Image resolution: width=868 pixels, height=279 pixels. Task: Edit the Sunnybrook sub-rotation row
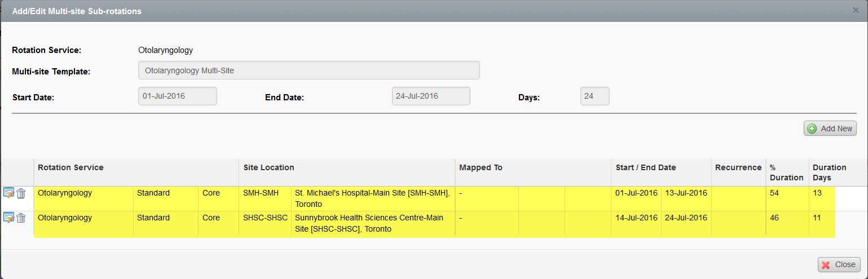pos(8,218)
